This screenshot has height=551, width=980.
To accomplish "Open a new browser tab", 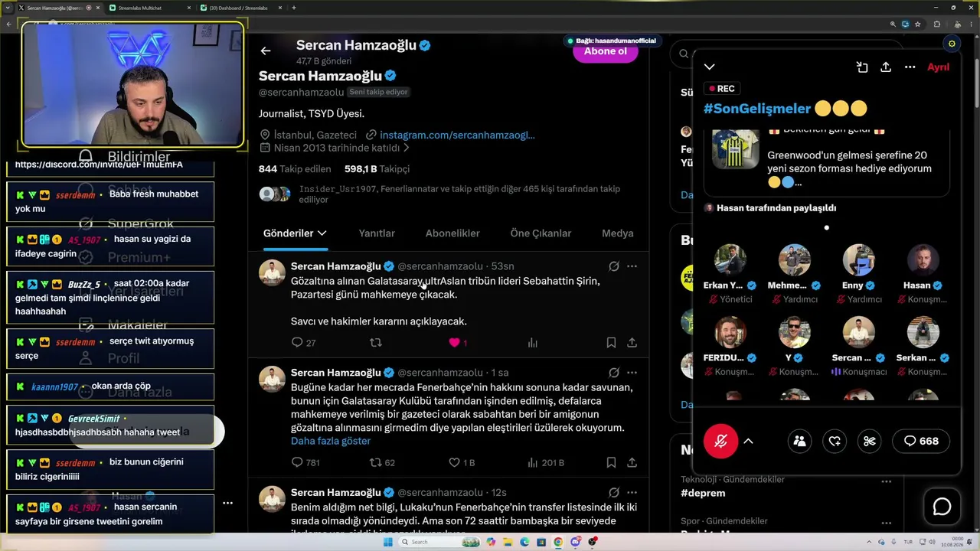I will (294, 8).
